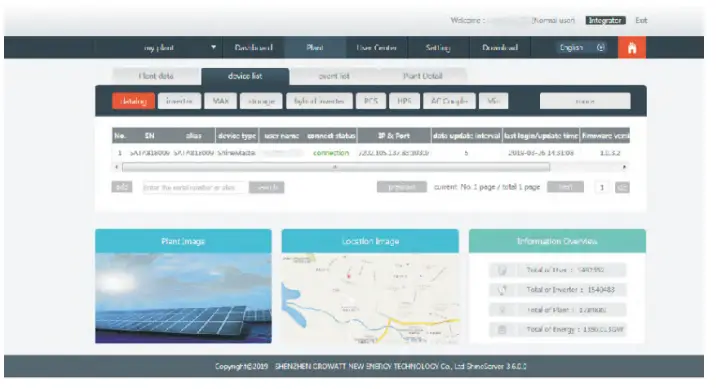Image resolution: width=716 pixels, height=389 pixels.
Task: Click the serial number or alias field
Action: click(195, 187)
